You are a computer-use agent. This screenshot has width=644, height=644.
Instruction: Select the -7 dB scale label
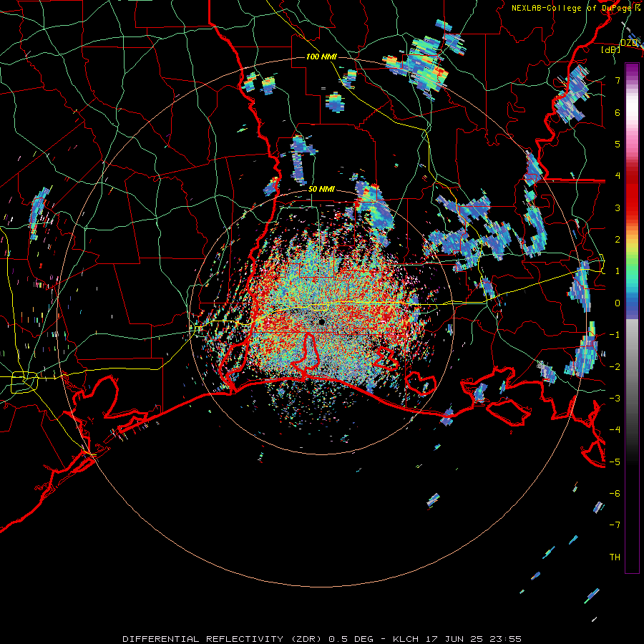tap(615, 525)
